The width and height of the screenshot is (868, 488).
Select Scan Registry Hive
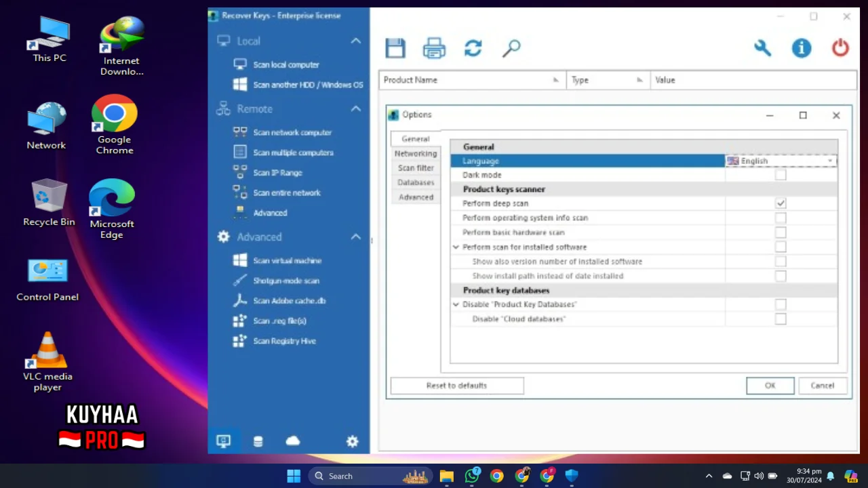(x=284, y=341)
